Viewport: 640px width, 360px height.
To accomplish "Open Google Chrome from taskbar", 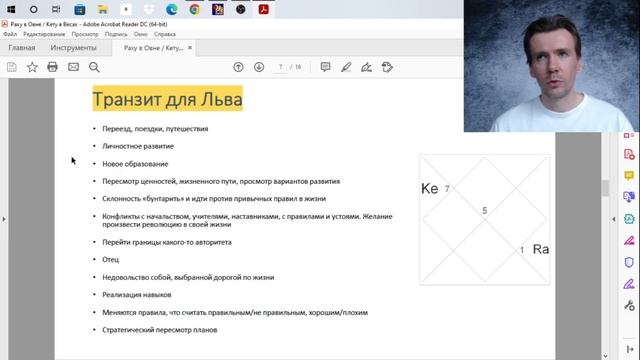I will pyautogui.click(x=195, y=9).
